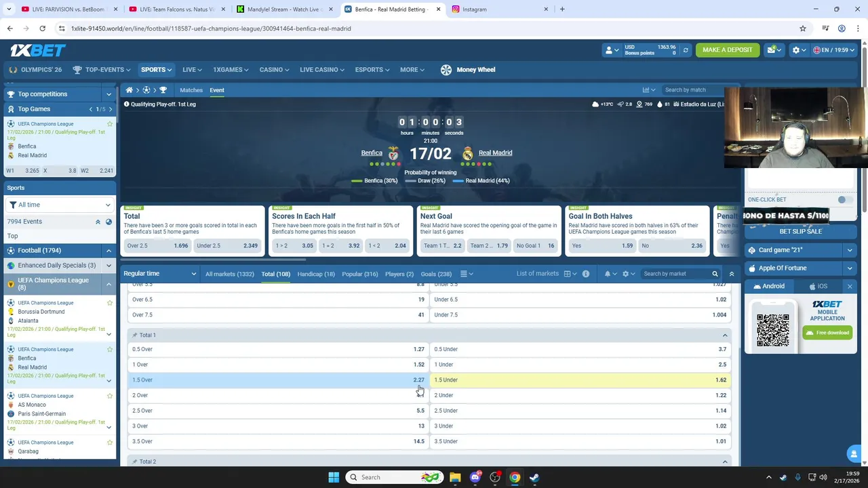Image resolution: width=868 pixels, height=488 pixels.
Task: Open the SPORTS menu
Action: pyautogui.click(x=156, y=70)
